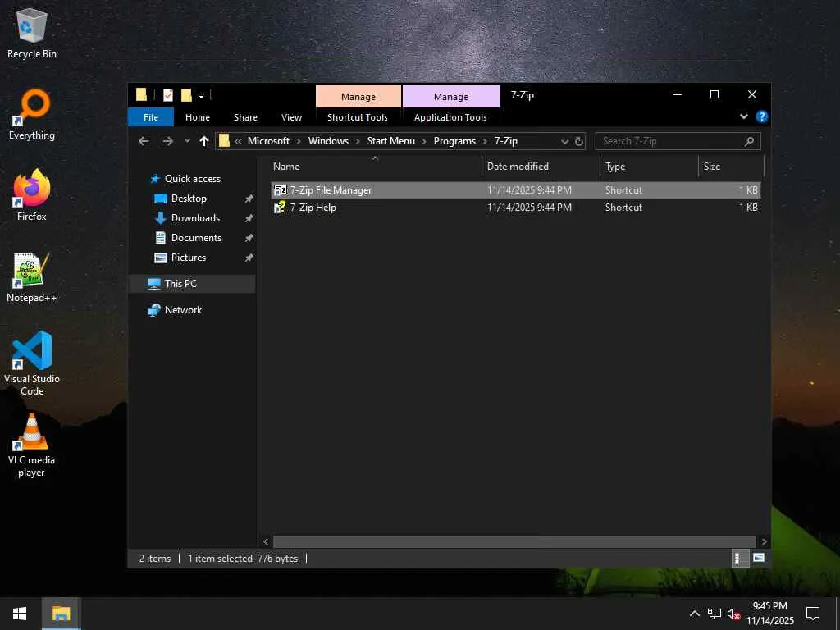Click the orange Manage contextual tab
Image resolution: width=840 pixels, height=630 pixels.
point(358,97)
